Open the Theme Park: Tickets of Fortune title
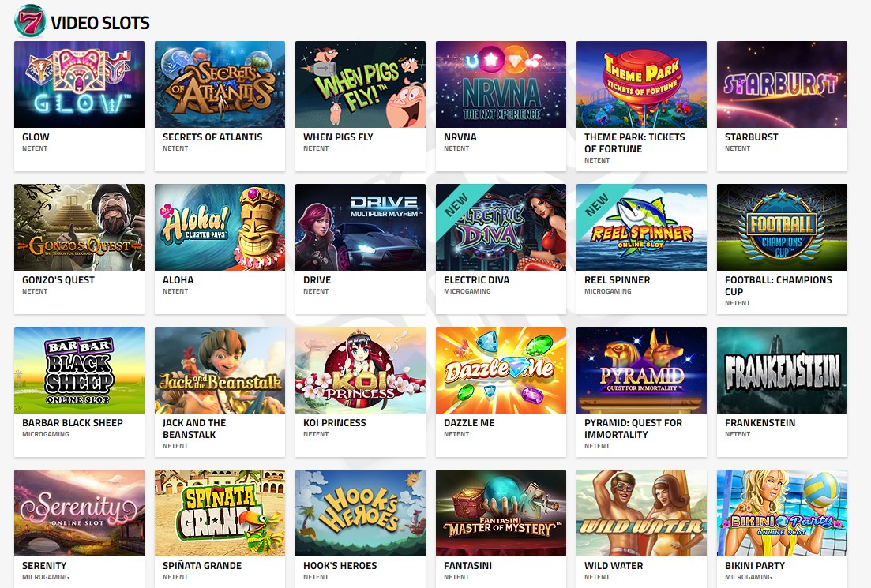 [634, 143]
